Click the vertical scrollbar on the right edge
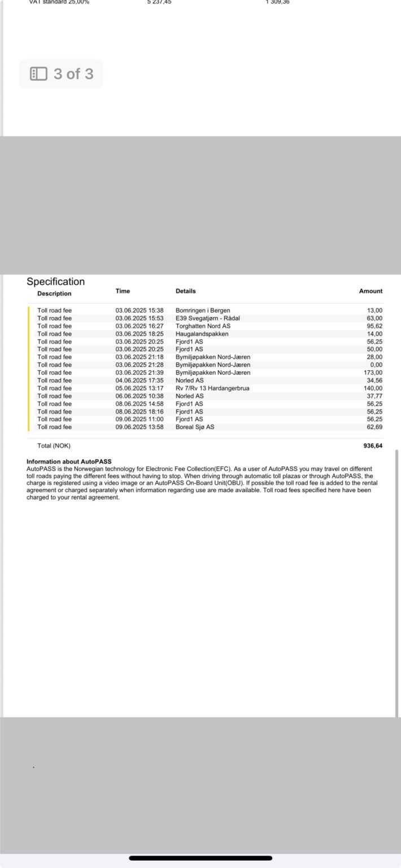 [x=397, y=582]
